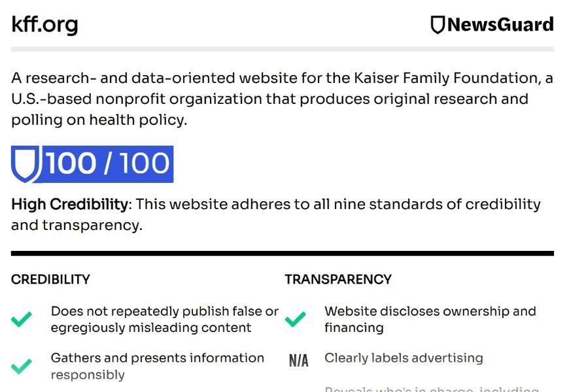Click "Gathers and presents information responsibly" text
This screenshot has height=392, width=569.
tap(157, 366)
